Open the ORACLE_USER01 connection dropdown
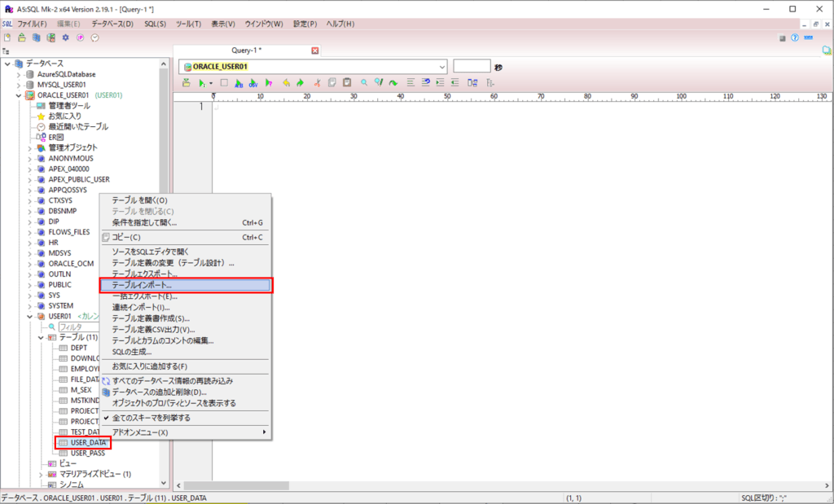The height and width of the screenshot is (504, 834). tap(442, 67)
